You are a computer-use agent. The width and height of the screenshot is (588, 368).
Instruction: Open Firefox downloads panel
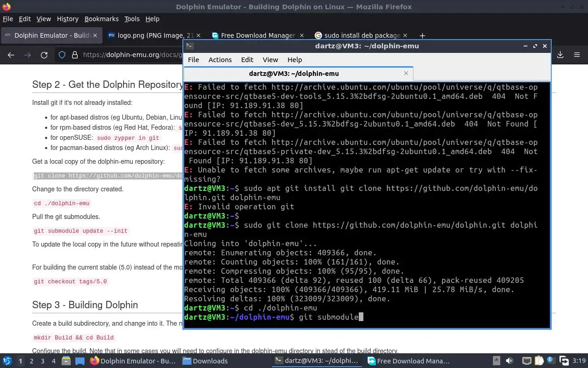point(560,55)
